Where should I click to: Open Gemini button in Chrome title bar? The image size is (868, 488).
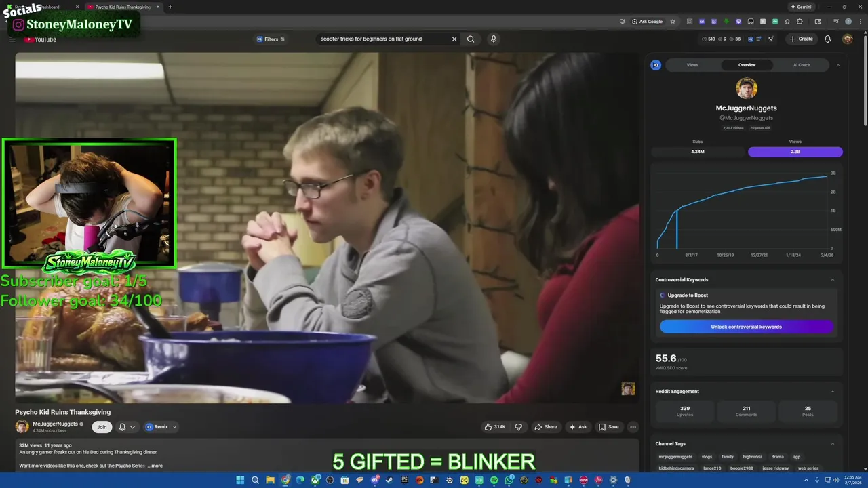(x=801, y=7)
